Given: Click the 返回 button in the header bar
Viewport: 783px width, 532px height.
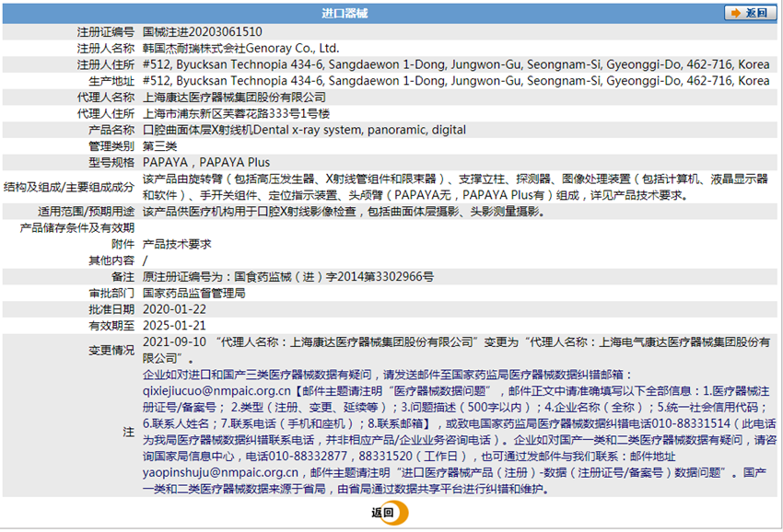Looking at the screenshot, I should point(750,13).
